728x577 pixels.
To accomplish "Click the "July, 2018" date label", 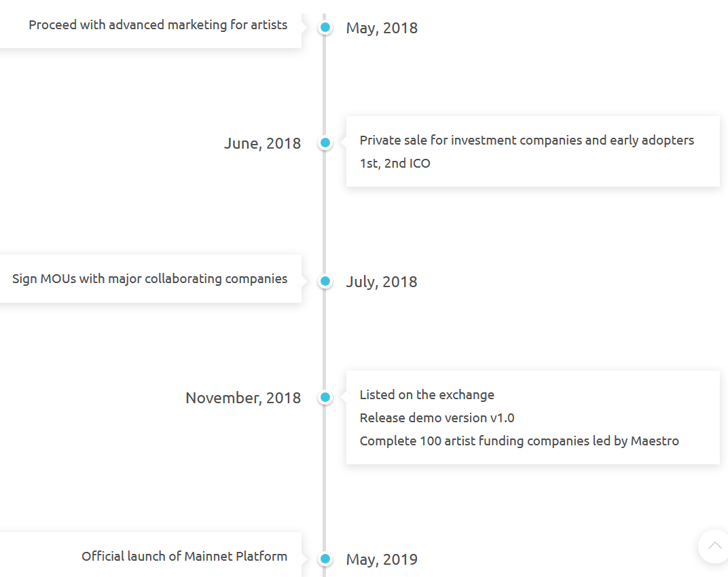I will pos(382,282).
